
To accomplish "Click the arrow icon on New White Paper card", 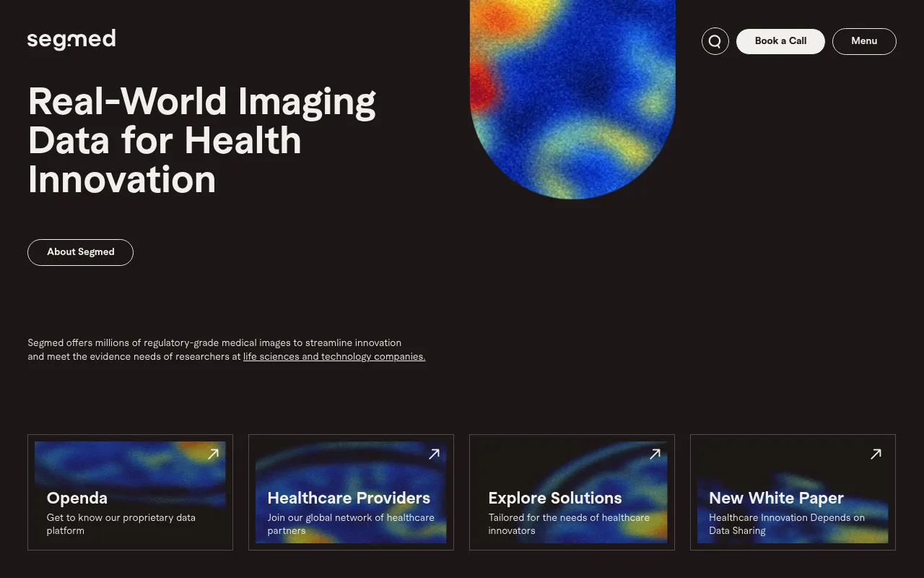I will 876,454.
